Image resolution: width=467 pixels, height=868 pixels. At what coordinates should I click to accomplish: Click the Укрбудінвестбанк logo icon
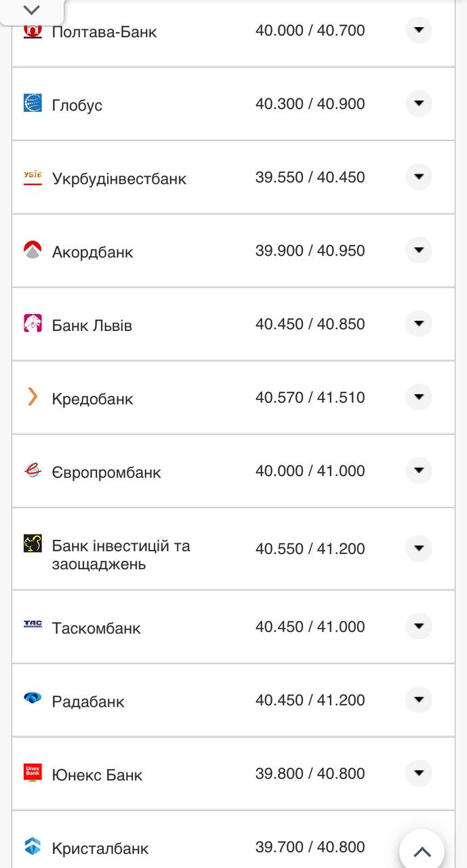point(33,178)
